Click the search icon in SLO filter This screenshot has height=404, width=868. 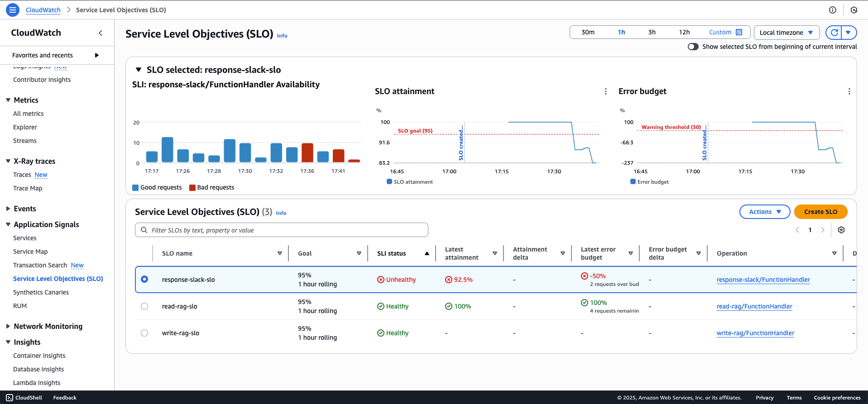(x=144, y=230)
